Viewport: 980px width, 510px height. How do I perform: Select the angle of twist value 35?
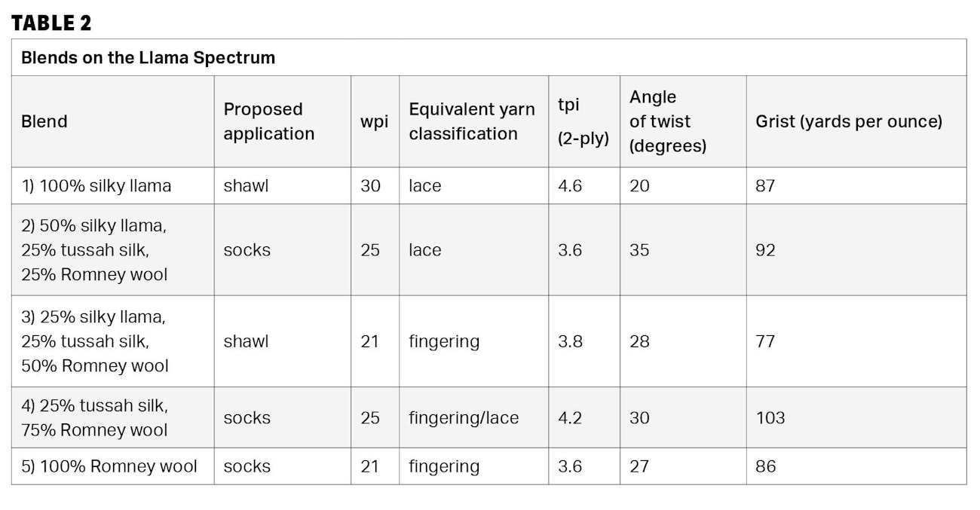[639, 249]
